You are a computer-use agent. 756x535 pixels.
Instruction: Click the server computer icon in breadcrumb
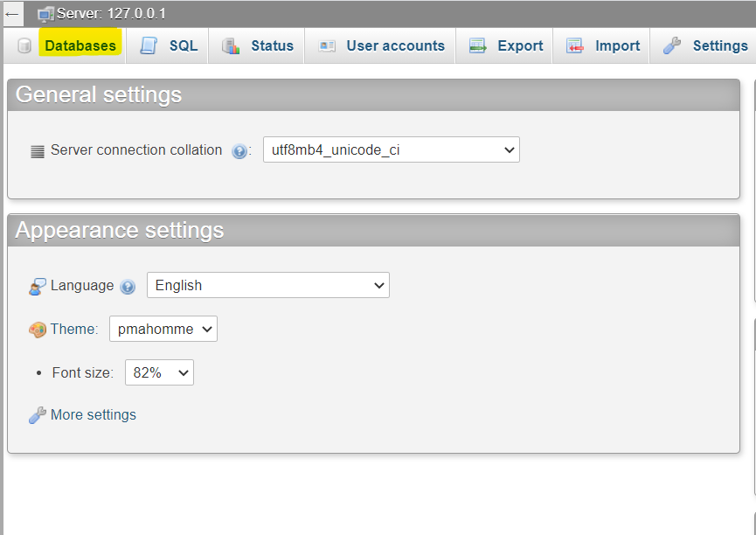pos(45,14)
